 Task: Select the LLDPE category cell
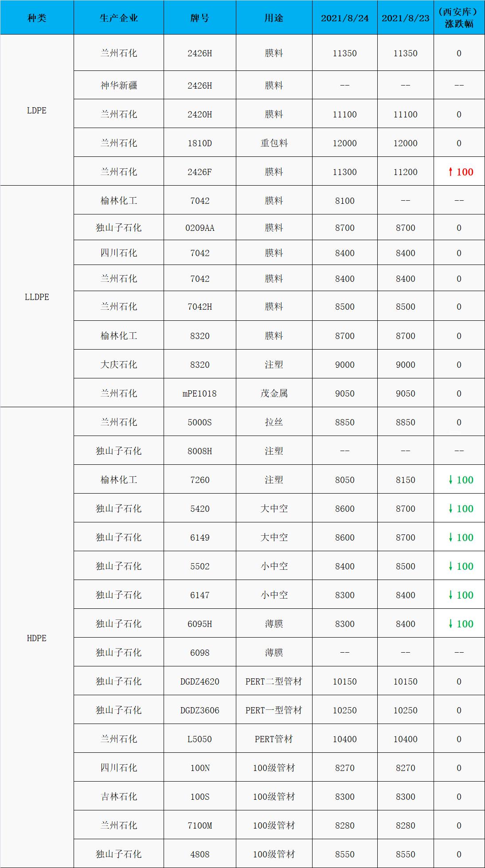[37, 297]
